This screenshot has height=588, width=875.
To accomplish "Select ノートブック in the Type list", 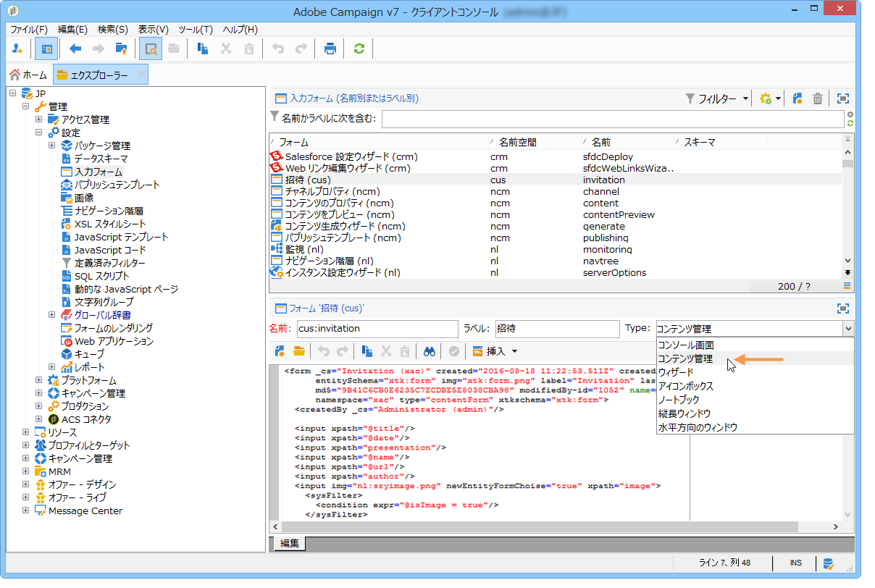I will (755, 400).
